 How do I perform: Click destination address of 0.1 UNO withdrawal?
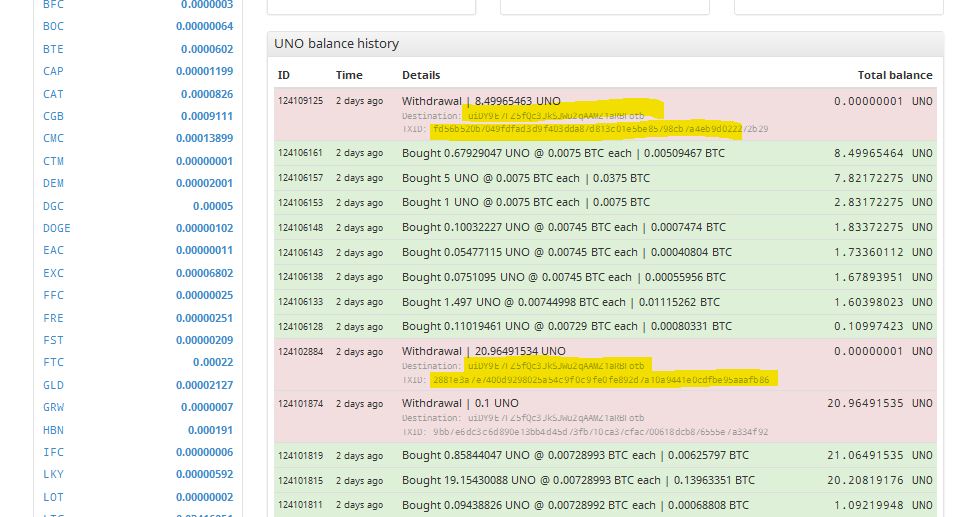point(556,418)
